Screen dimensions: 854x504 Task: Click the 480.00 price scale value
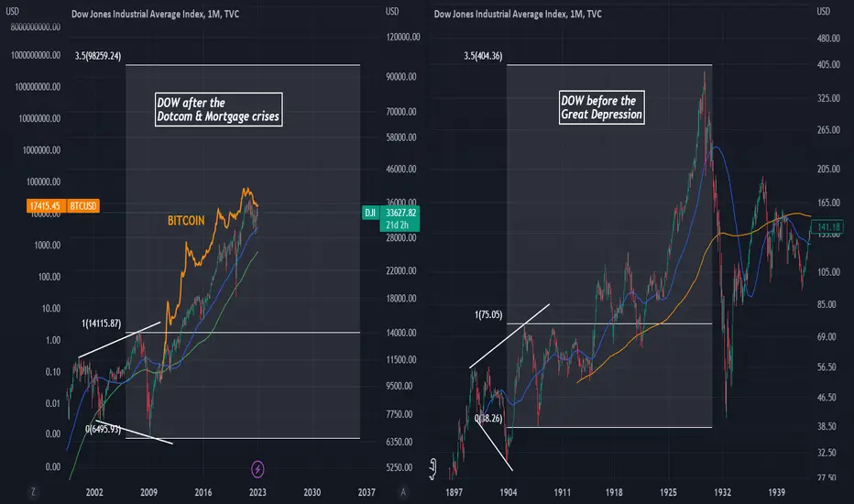(829, 38)
